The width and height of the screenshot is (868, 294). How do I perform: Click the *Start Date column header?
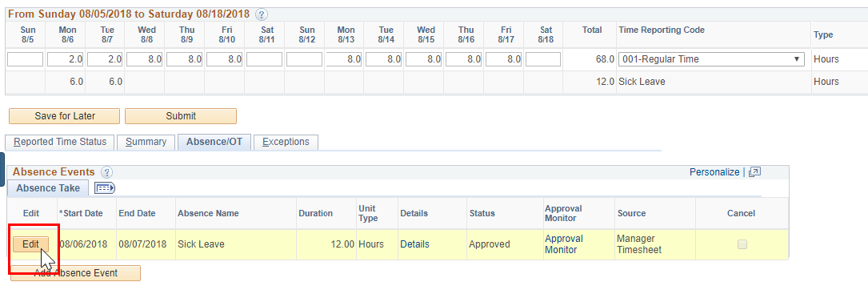pos(81,213)
